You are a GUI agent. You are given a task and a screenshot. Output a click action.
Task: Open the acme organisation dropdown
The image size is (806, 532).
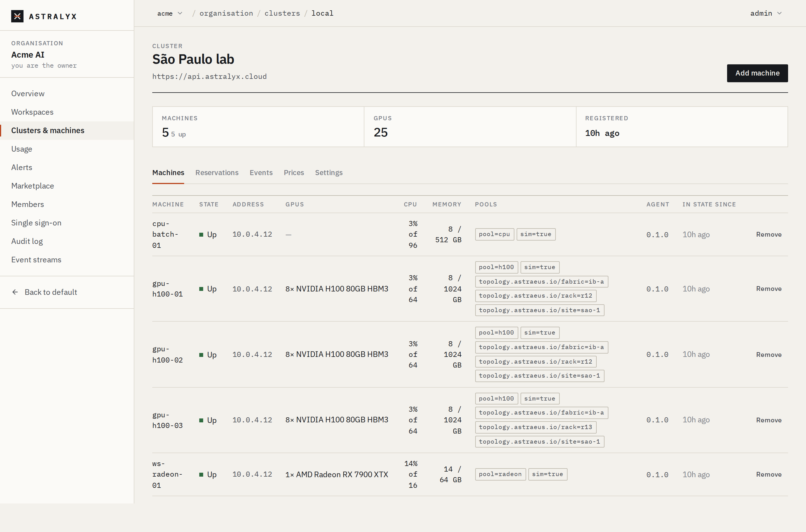(170, 13)
